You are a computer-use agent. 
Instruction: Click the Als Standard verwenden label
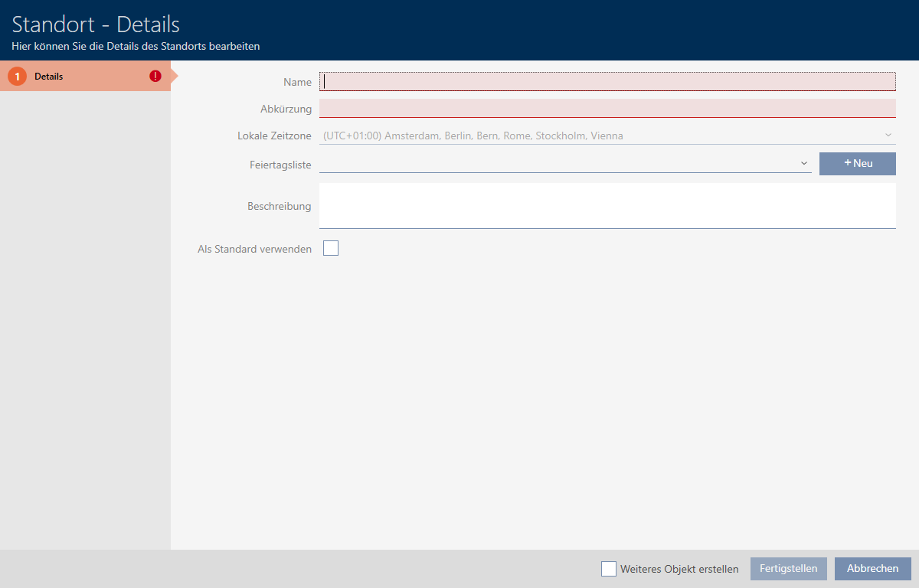(254, 249)
